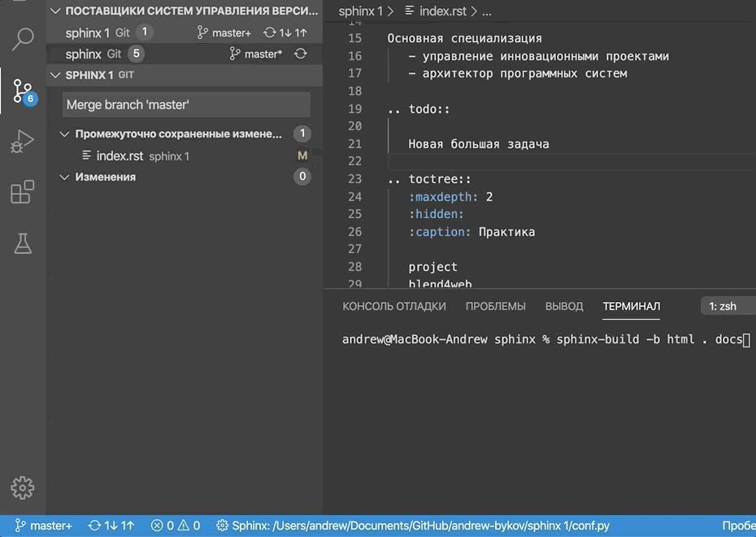
Task: Open staged file index.rst
Action: tap(119, 155)
